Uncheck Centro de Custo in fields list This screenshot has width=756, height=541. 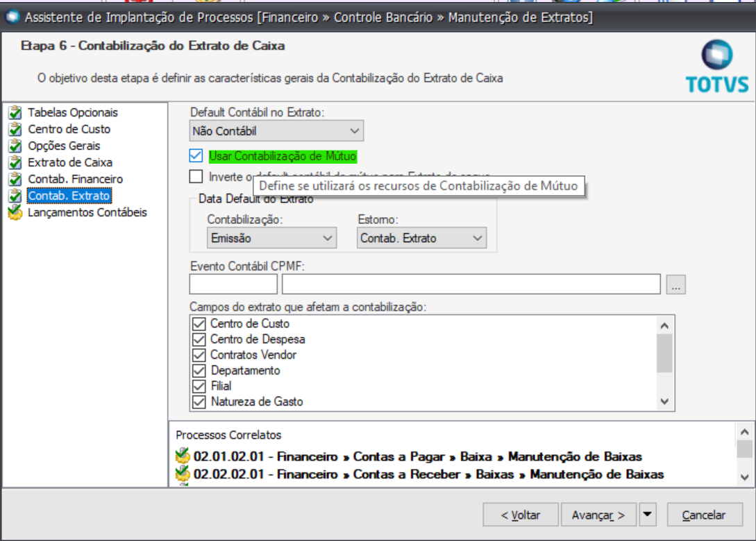click(x=199, y=324)
